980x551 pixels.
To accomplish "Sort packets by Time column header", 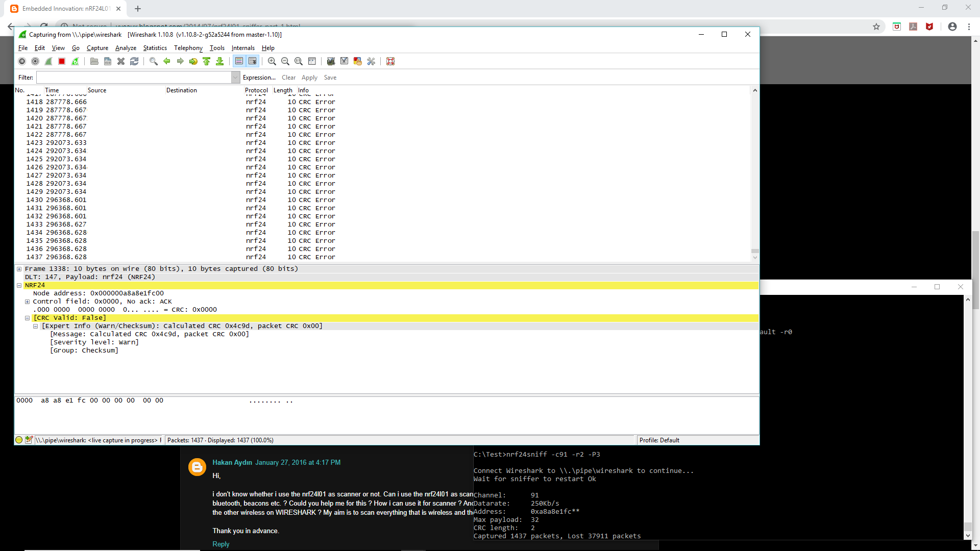I will (52, 90).
